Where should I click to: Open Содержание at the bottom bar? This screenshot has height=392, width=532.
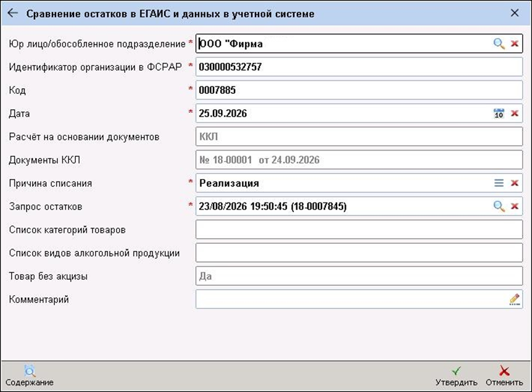(x=30, y=376)
